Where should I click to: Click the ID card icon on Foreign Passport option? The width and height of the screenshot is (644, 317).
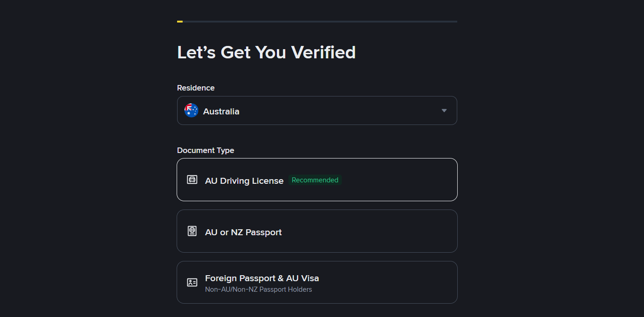[x=192, y=282]
